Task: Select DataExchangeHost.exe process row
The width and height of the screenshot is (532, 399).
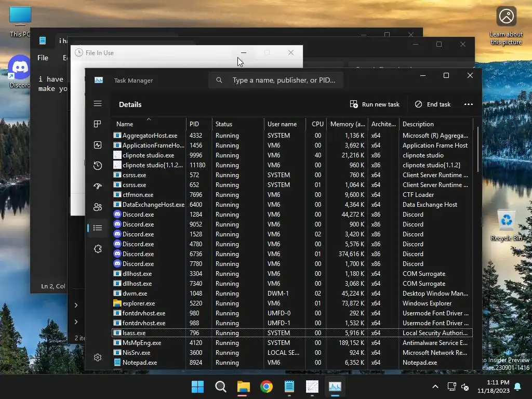Action: pyautogui.click(x=292, y=204)
